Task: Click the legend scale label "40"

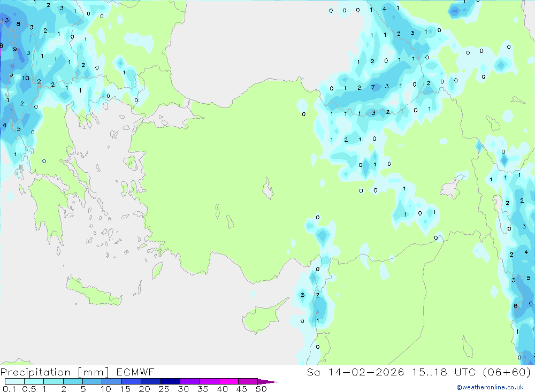Action: click(222, 389)
